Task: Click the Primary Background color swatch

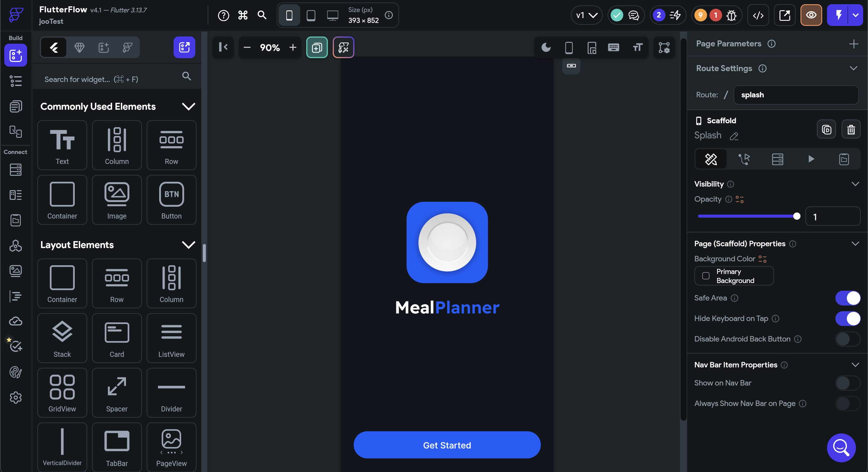Action: pyautogui.click(x=706, y=276)
